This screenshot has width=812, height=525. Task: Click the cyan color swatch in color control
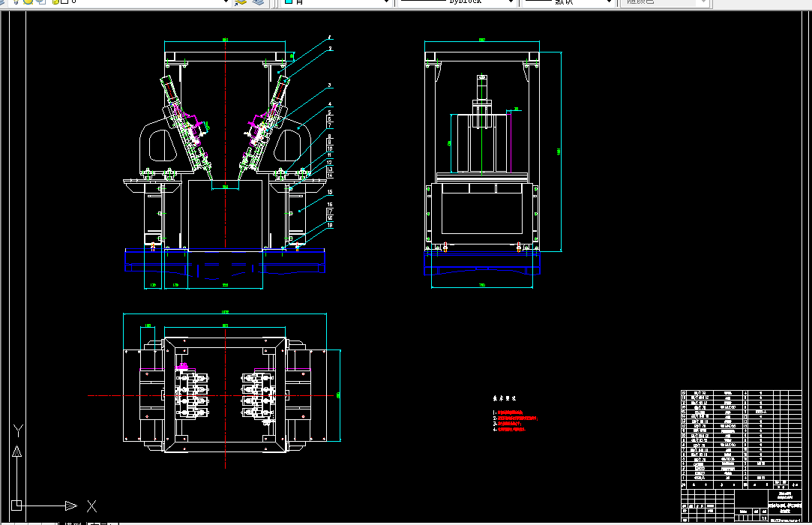tap(289, 1)
